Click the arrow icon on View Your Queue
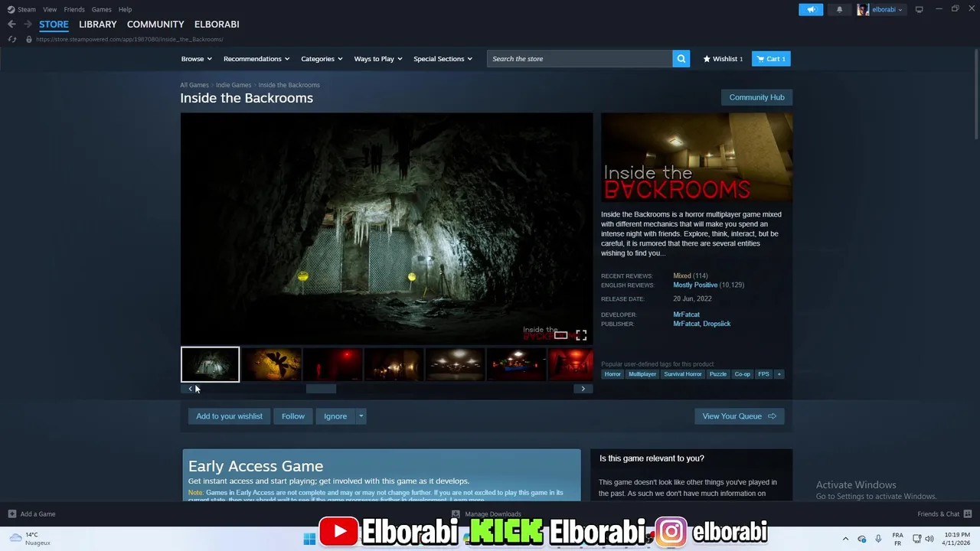The image size is (980, 551). point(772,416)
